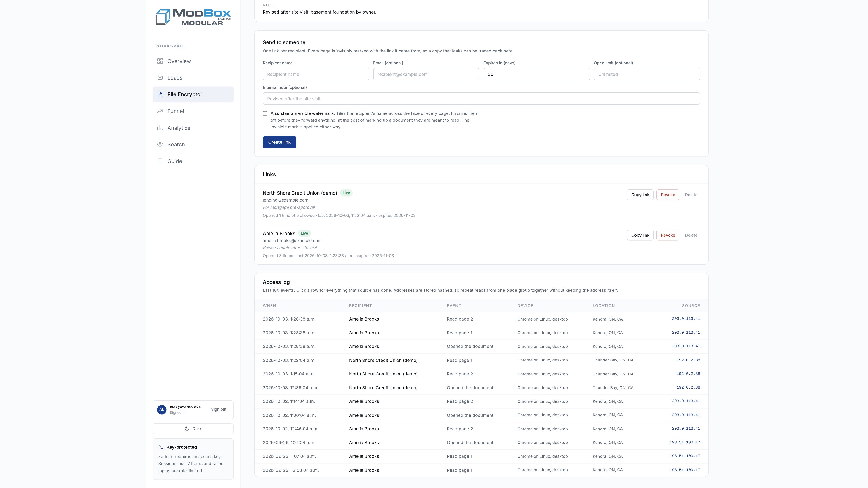The height and width of the screenshot is (488, 868).
Task: Click the AL user avatar
Action: point(162,410)
